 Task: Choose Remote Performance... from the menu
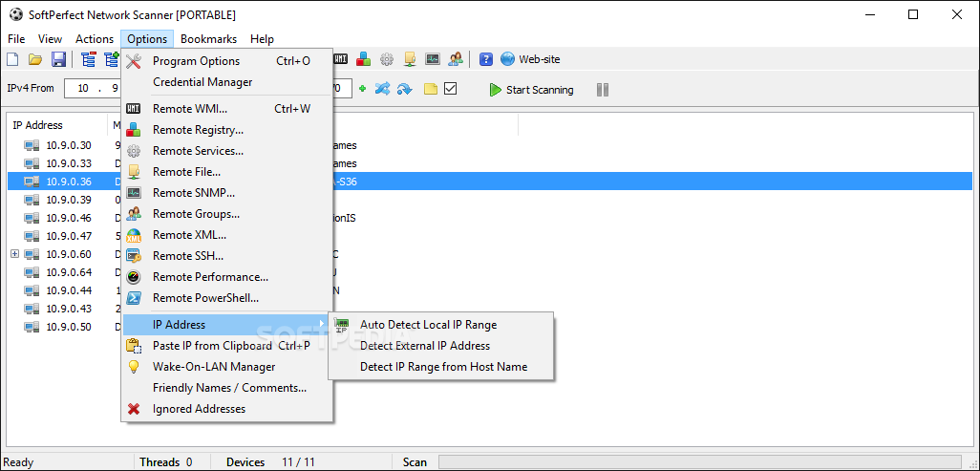(x=226, y=277)
